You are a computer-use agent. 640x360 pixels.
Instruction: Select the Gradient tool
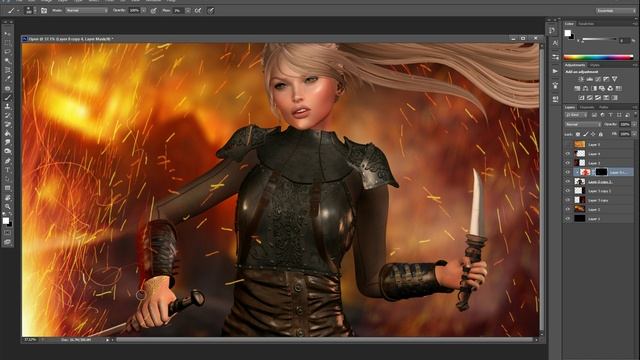click(7, 133)
